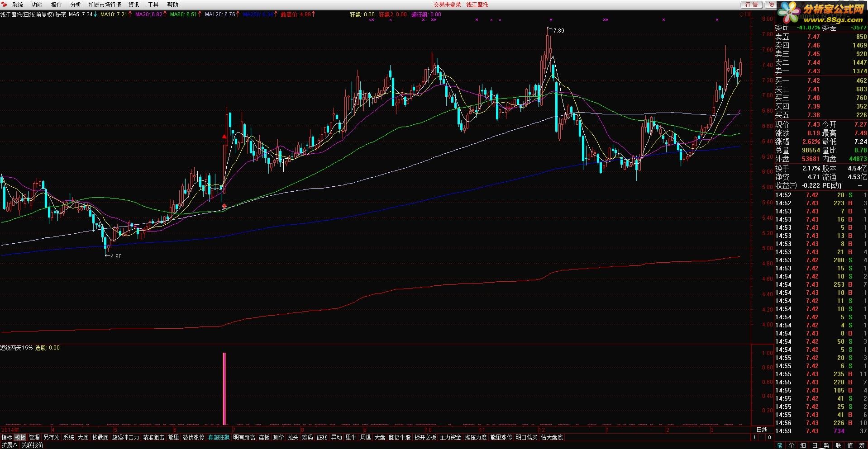
Task: Open the 工具 menu
Action: [153, 5]
